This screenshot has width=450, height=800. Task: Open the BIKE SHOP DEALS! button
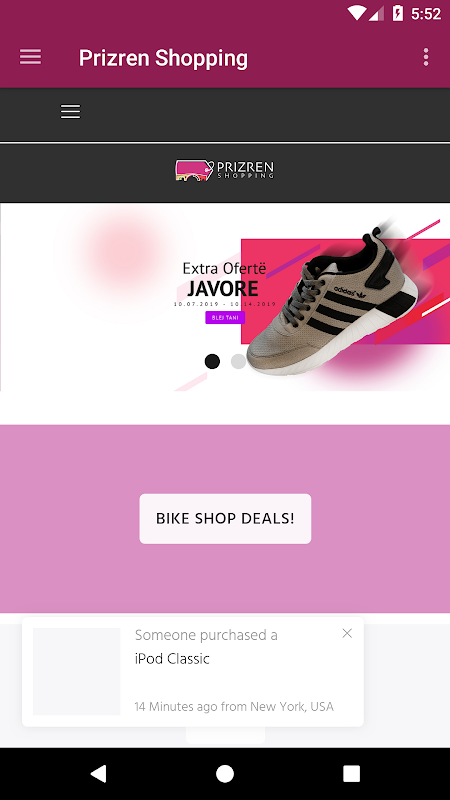tap(225, 518)
